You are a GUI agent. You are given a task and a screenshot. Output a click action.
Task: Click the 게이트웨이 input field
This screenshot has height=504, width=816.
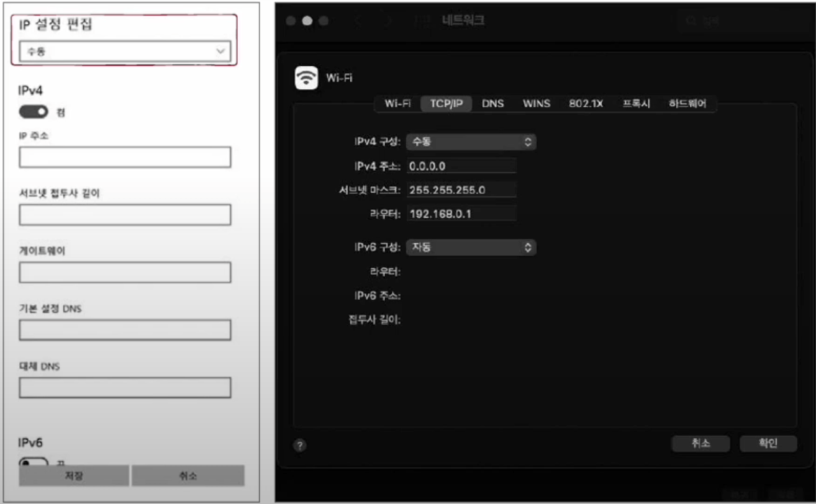[x=125, y=272]
